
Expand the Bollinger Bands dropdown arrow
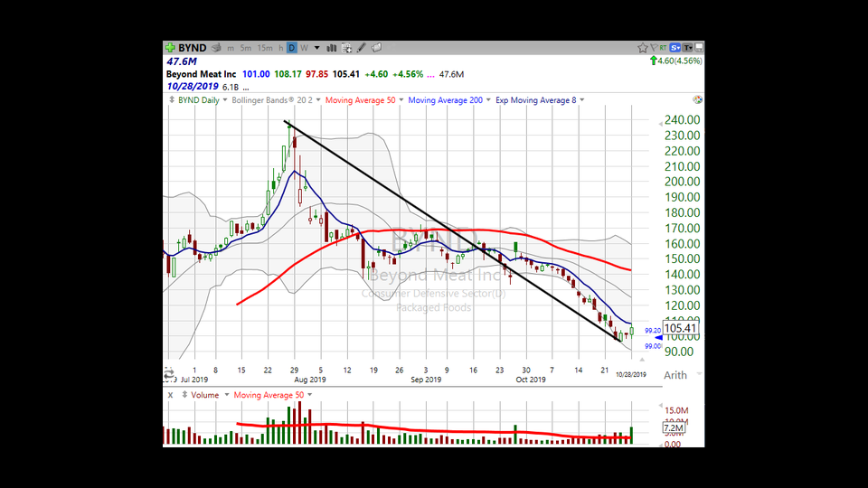(318, 100)
